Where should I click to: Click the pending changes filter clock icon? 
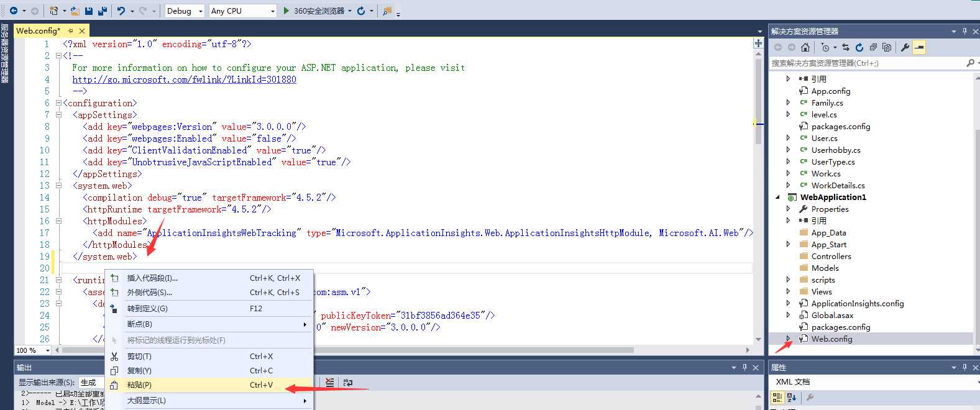(825, 47)
